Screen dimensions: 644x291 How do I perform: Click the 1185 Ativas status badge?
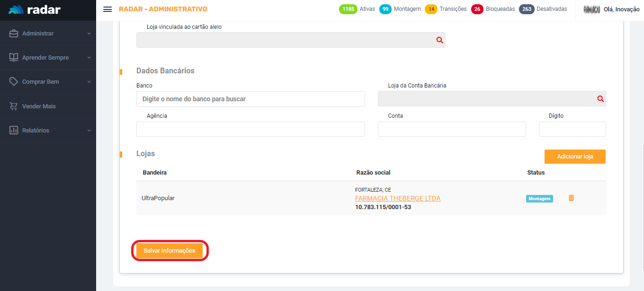click(348, 9)
